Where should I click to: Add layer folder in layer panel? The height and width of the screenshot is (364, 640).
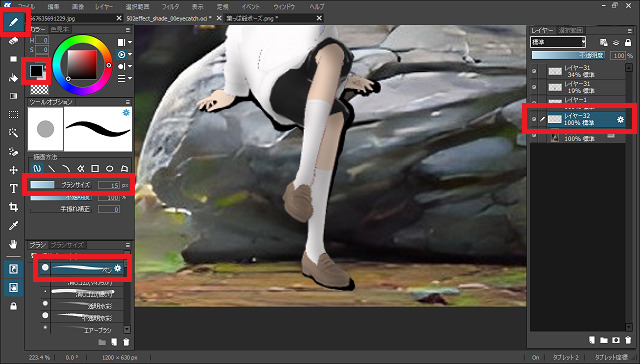[x=604, y=340]
